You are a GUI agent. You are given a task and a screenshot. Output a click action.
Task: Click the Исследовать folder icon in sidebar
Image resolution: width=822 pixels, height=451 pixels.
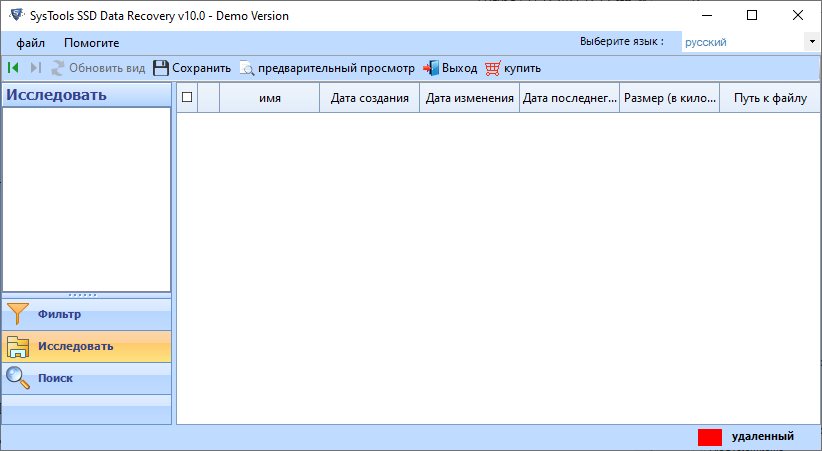click(x=18, y=347)
